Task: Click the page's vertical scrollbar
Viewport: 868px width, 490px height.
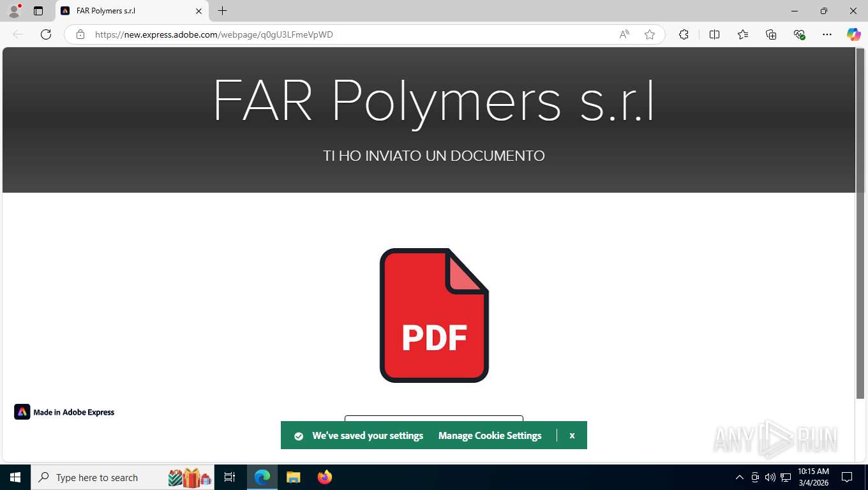Action: [x=860, y=223]
